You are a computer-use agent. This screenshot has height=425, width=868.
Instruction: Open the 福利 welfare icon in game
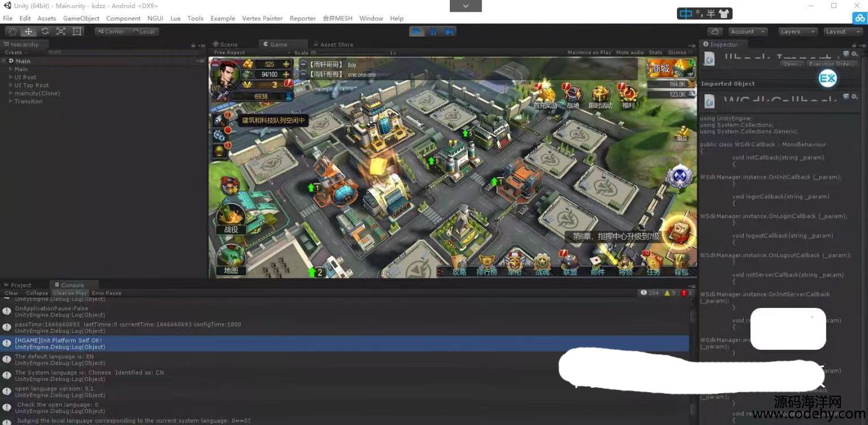[628, 97]
